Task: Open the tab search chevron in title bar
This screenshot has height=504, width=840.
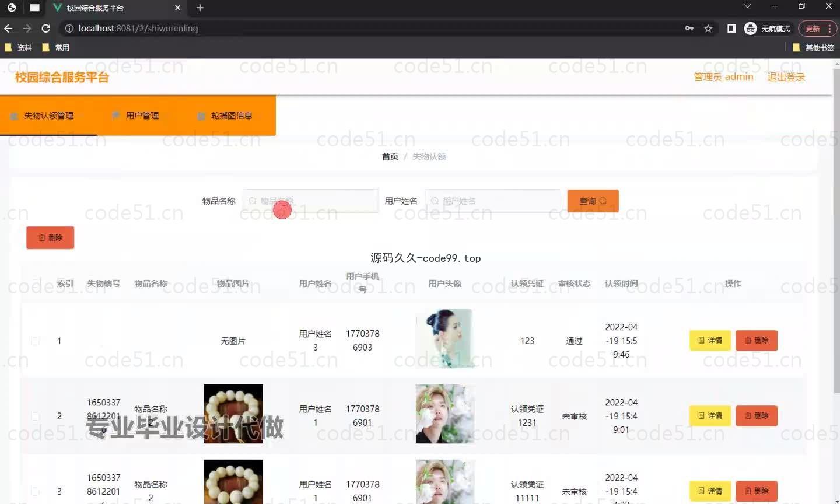Action: point(747,6)
